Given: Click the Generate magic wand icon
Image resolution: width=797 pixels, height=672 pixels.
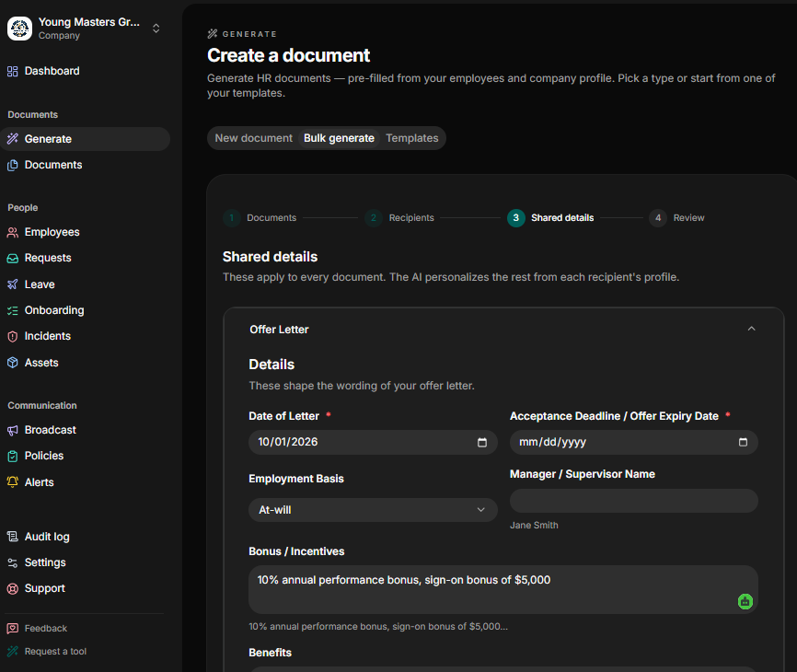Looking at the screenshot, I should pos(13,139).
